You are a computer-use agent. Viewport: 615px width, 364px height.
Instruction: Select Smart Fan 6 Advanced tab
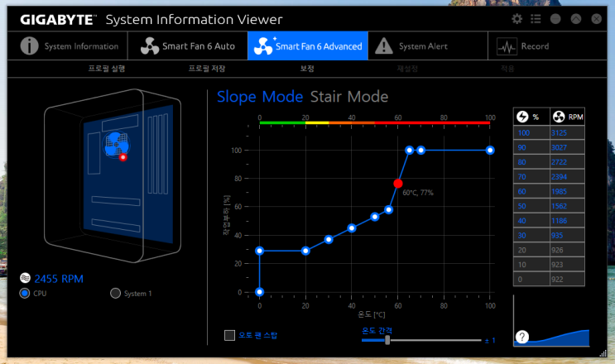[308, 45]
